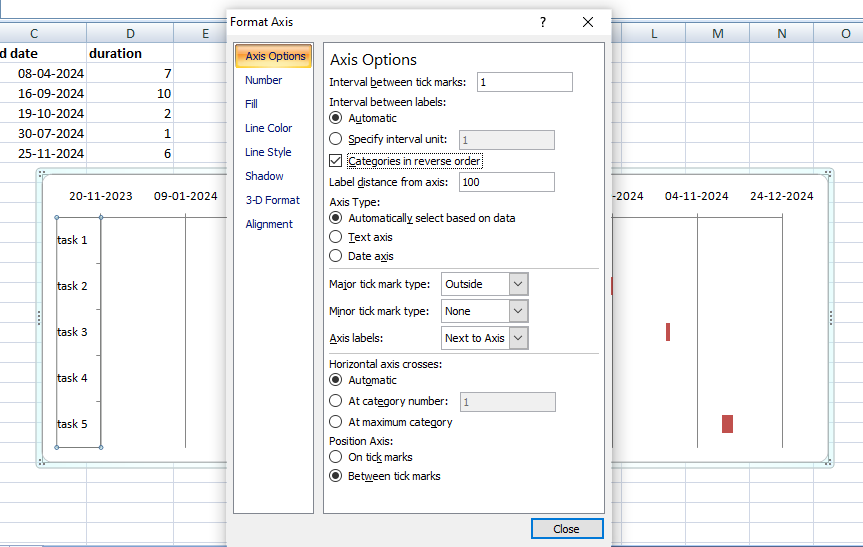
Task: Click cell with date 08-04-2024
Action: click(x=43, y=74)
